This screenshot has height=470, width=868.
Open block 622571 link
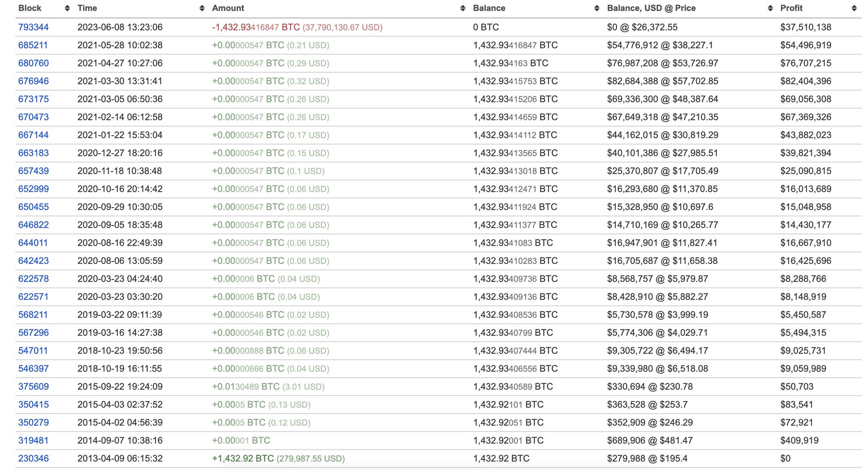click(x=33, y=297)
